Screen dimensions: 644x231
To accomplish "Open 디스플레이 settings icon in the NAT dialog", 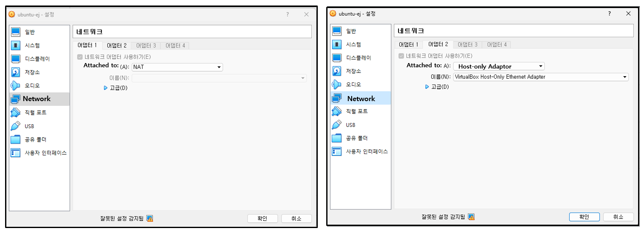I will [x=16, y=59].
